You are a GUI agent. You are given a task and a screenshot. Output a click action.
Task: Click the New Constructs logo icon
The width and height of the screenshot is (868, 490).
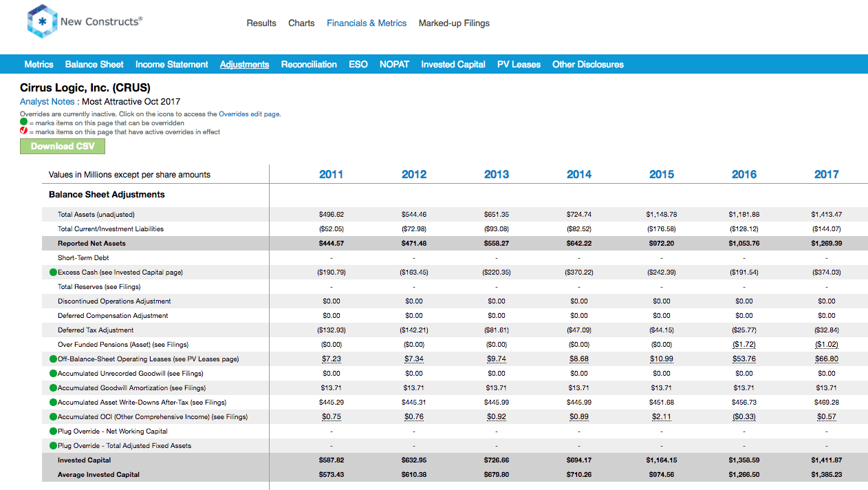coord(42,21)
